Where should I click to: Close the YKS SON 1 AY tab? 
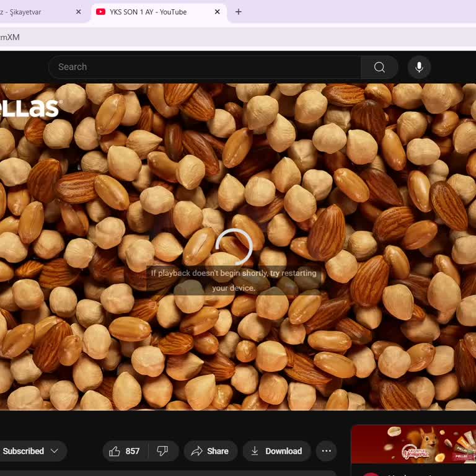218,12
